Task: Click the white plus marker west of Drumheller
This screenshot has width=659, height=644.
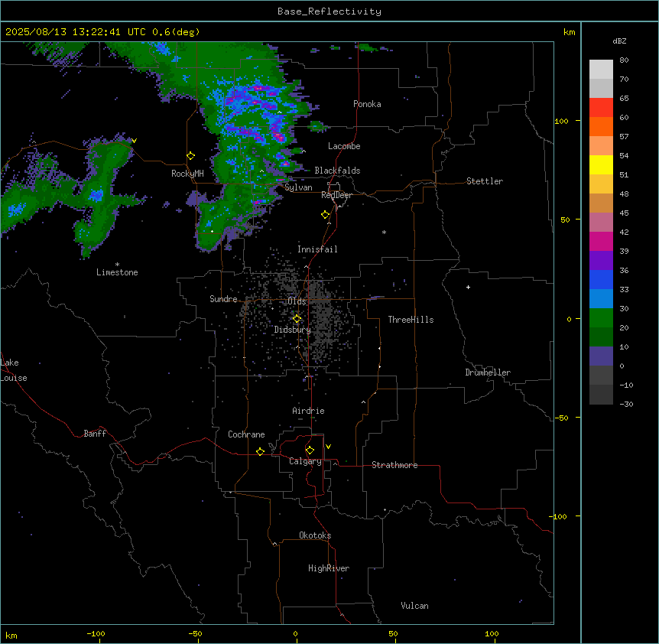Action: point(468,287)
